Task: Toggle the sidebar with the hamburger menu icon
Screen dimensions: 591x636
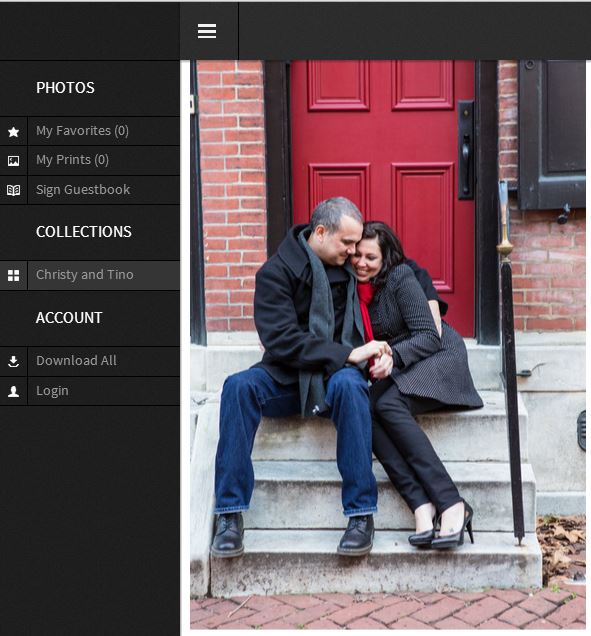Action: coord(207,31)
